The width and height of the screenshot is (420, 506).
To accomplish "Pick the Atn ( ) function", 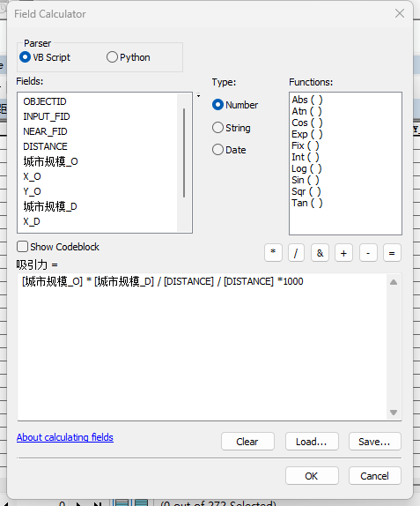I will coord(306,111).
